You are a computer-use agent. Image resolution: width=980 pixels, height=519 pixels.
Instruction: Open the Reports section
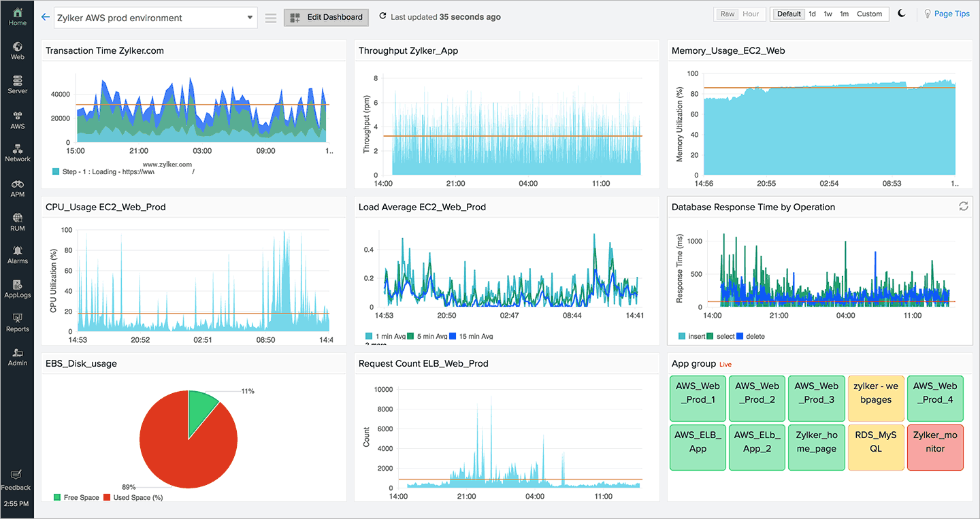pos(17,322)
